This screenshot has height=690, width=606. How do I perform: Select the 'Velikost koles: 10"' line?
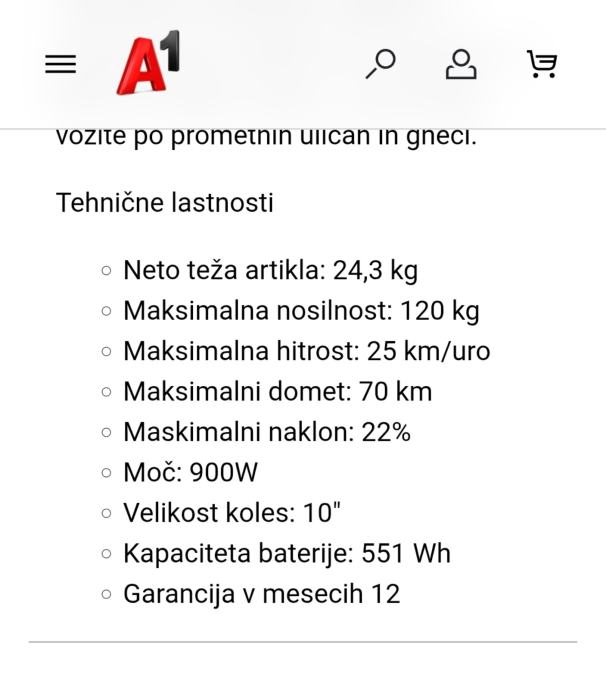click(232, 513)
